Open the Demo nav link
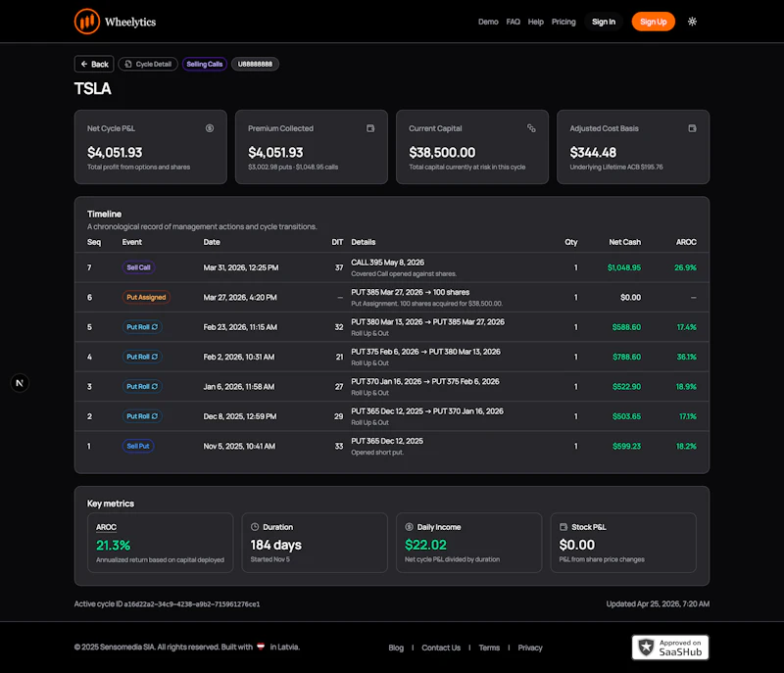This screenshot has width=784, height=673. (x=488, y=22)
